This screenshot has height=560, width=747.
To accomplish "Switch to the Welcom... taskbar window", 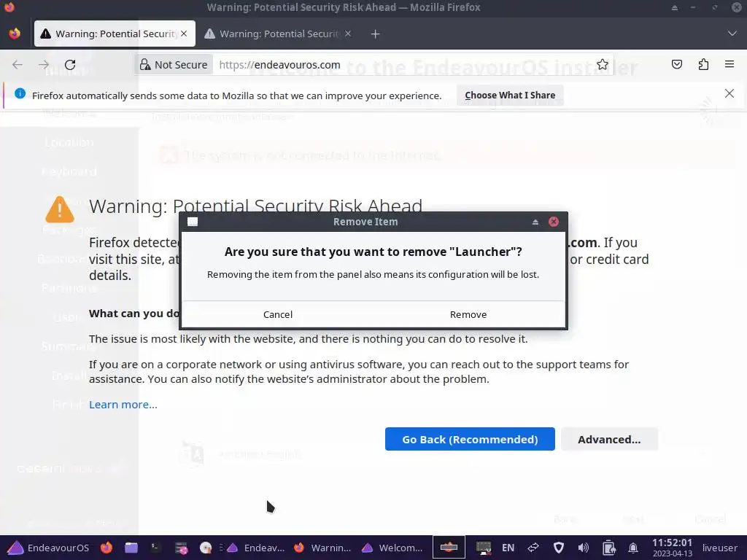I will (392, 548).
